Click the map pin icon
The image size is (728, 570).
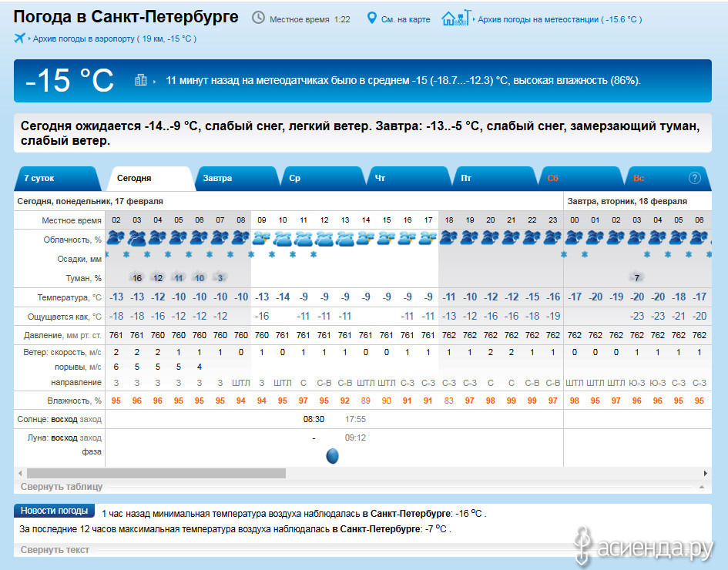[371, 18]
